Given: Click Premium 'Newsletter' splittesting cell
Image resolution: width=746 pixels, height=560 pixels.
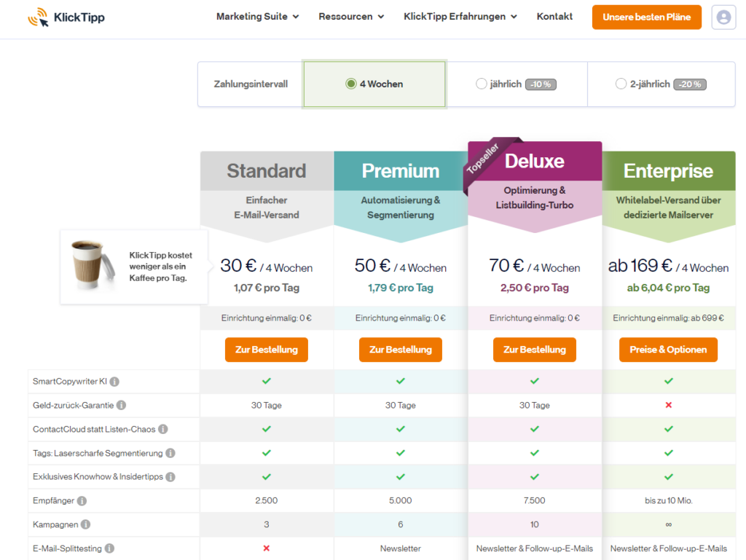Looking at the screenshot, I should coord(401,548).
